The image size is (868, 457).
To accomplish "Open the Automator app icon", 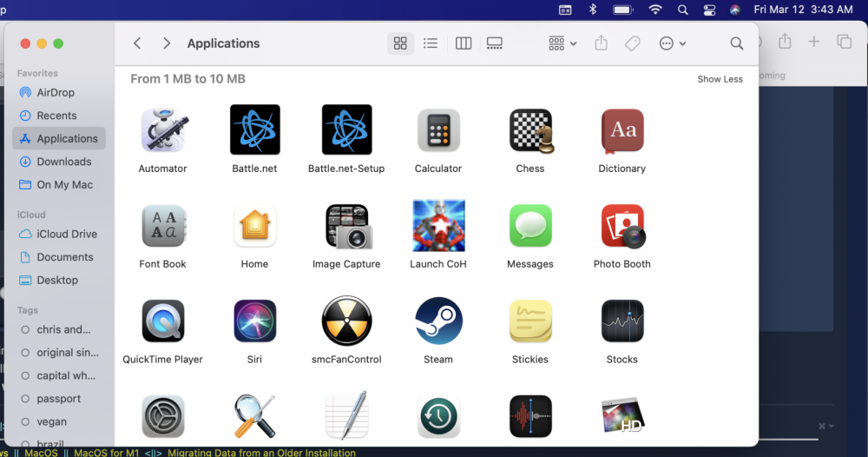I will click(x=163, y=129).
